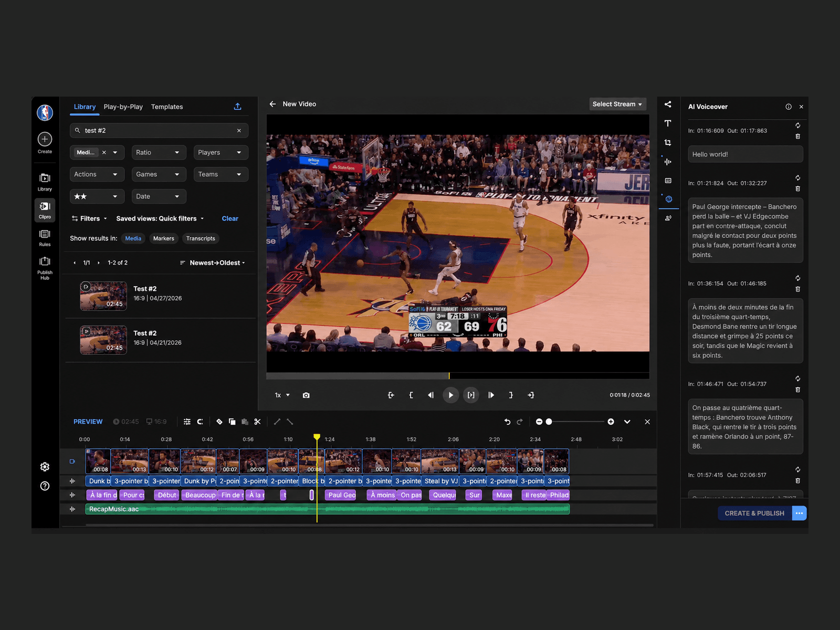The width and height of the screenshot is (840, 630).
Task: Click the NBA logo icon
Action: pyautogui.click(x=45, y=112)
